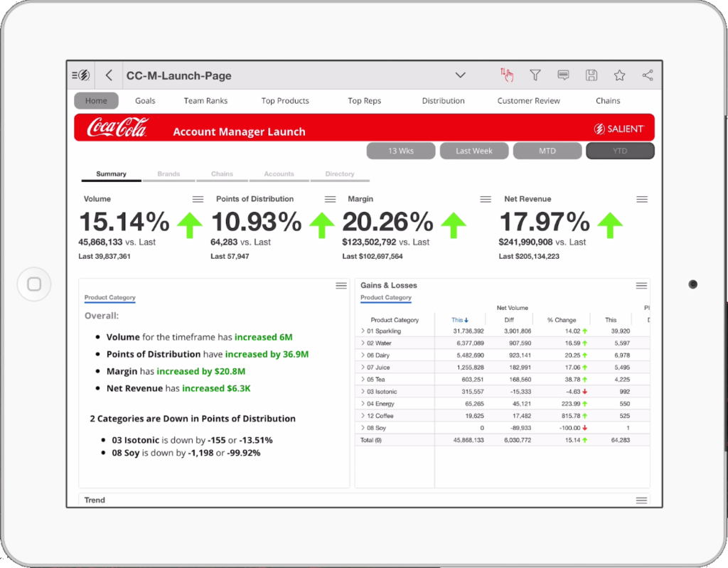Viewport: 728px width, 568px height.
Task: Select the 13 Wks timeframe button
Action: click(401, 151)
